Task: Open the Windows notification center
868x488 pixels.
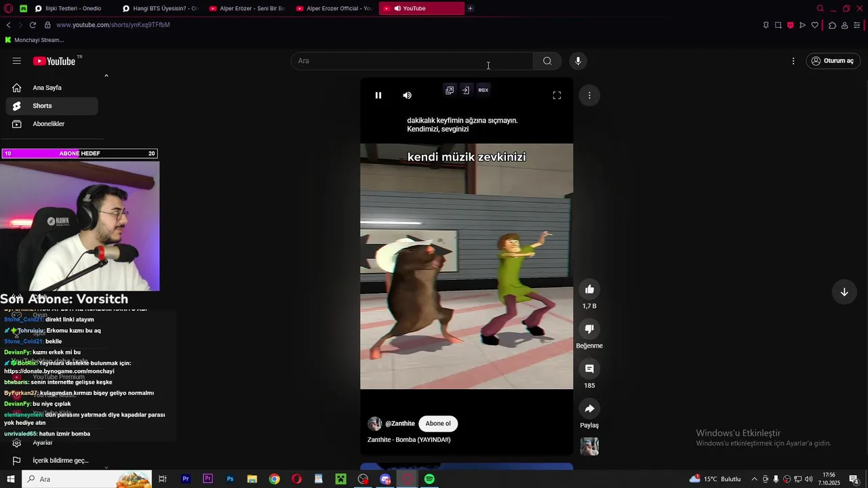Action: click(854, 479)
